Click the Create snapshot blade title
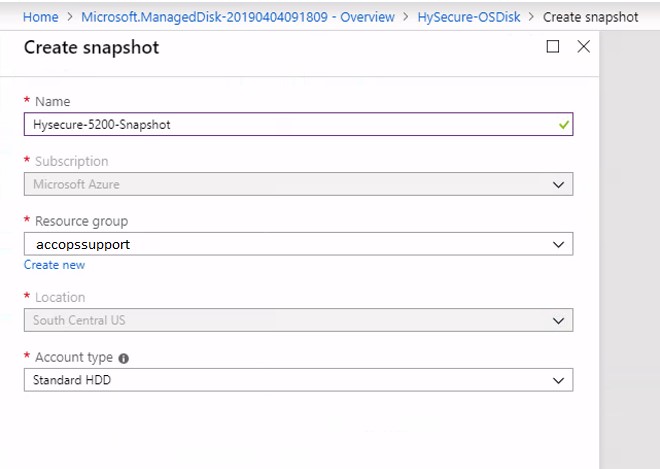Viewport: 660px width, 469px height. pyautogui.click(x=91, y=47)
